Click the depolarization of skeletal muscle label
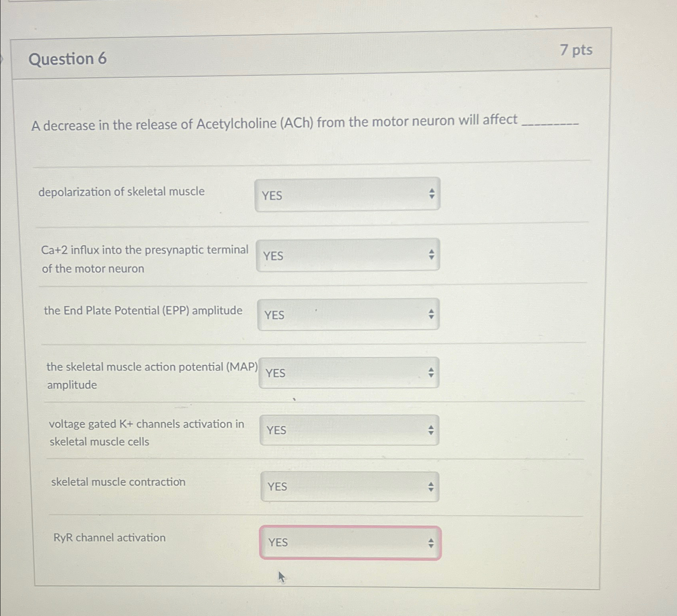Image resolution: width=677 pixels, height=616 pixels. click(x=121, y=192)
